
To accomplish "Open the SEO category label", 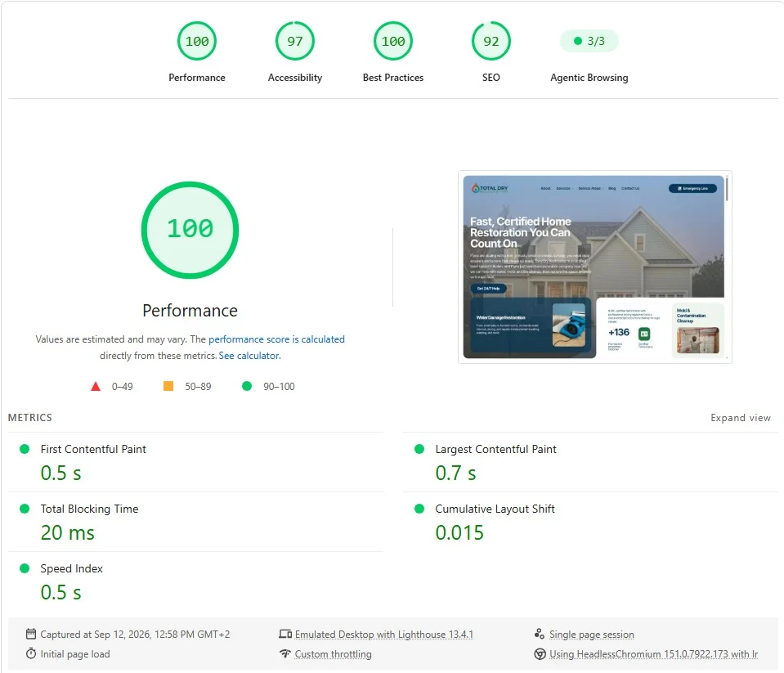I will pyautogui.click(x=491, y=78).
